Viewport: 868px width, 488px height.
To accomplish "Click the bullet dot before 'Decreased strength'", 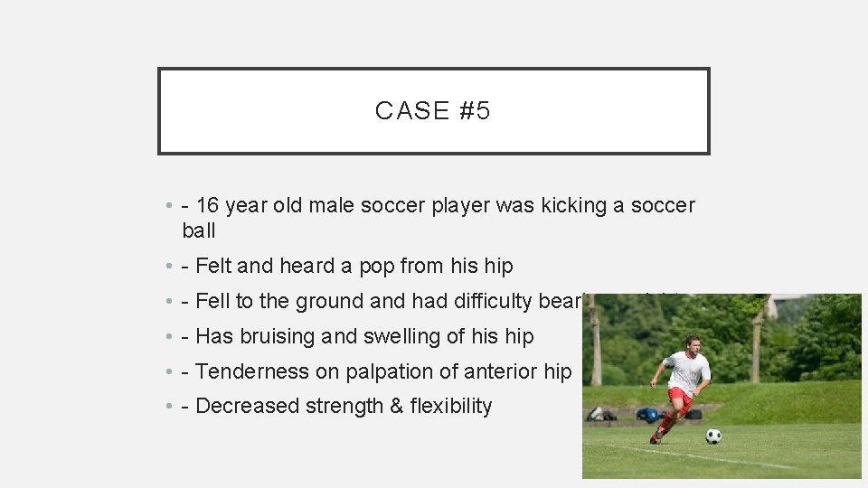I will [169, 406].
